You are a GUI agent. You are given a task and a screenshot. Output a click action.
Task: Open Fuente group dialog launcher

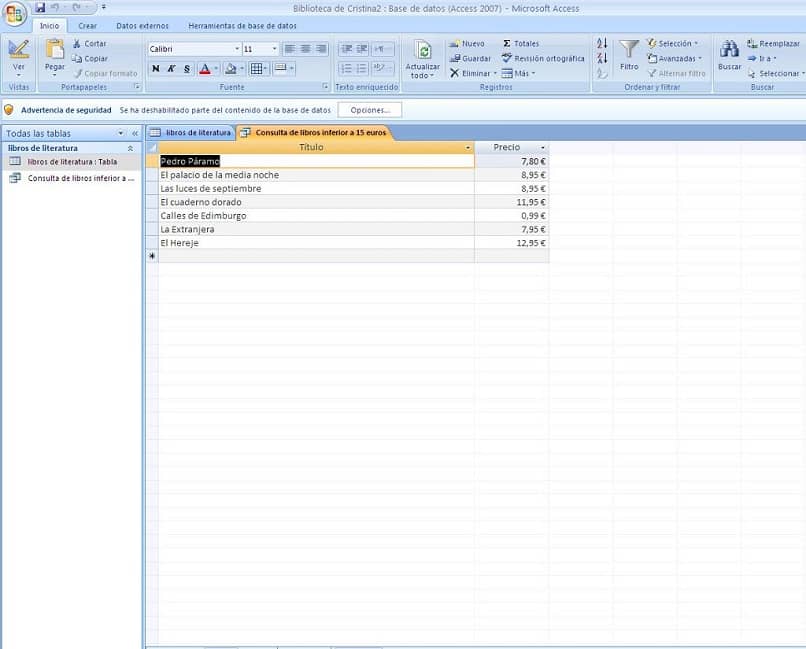(x=325, y=87)
